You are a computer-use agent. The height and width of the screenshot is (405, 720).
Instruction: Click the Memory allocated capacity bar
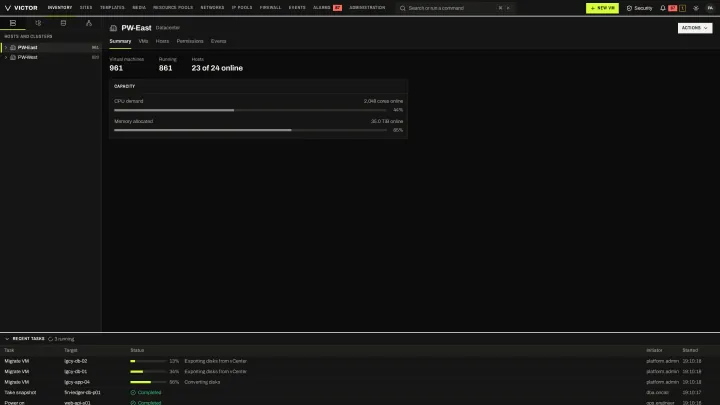pos(250,130)
